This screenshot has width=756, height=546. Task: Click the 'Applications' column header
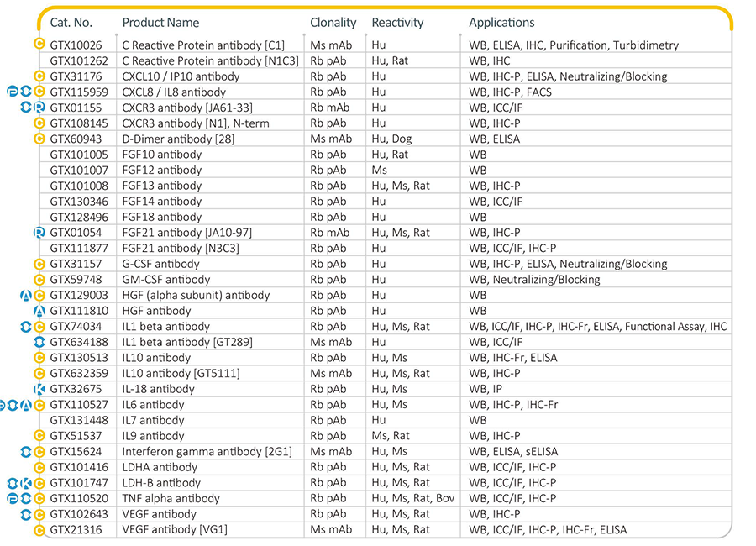click(x=501, y=22)
